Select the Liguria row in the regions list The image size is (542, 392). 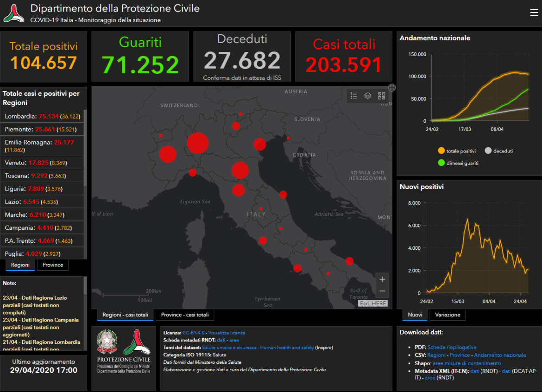coord(42,189)
